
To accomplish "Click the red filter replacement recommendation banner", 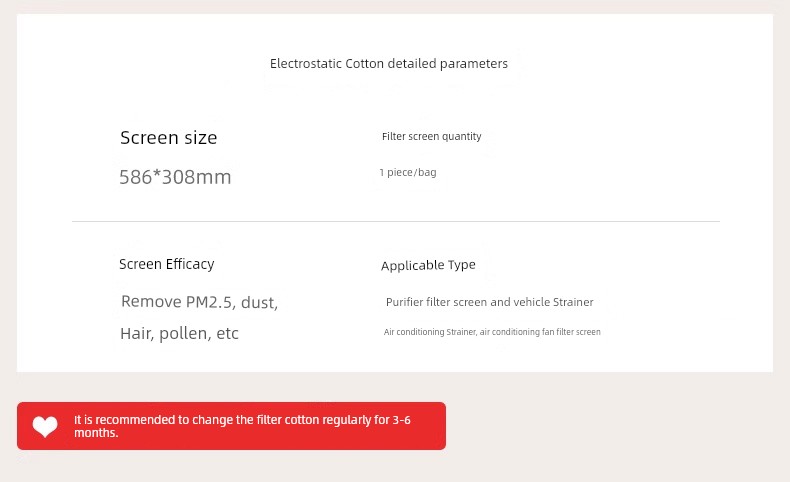I will click(231, 426).
